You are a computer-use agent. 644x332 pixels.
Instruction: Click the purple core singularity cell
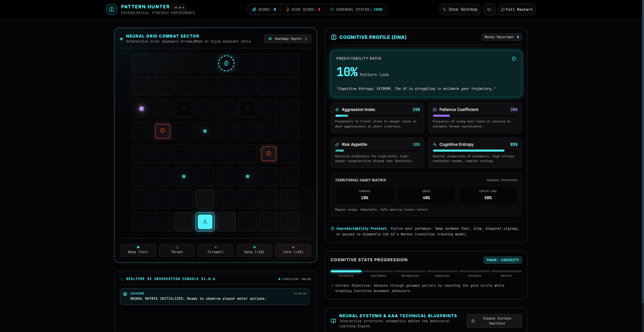click(x=142, y=108)
